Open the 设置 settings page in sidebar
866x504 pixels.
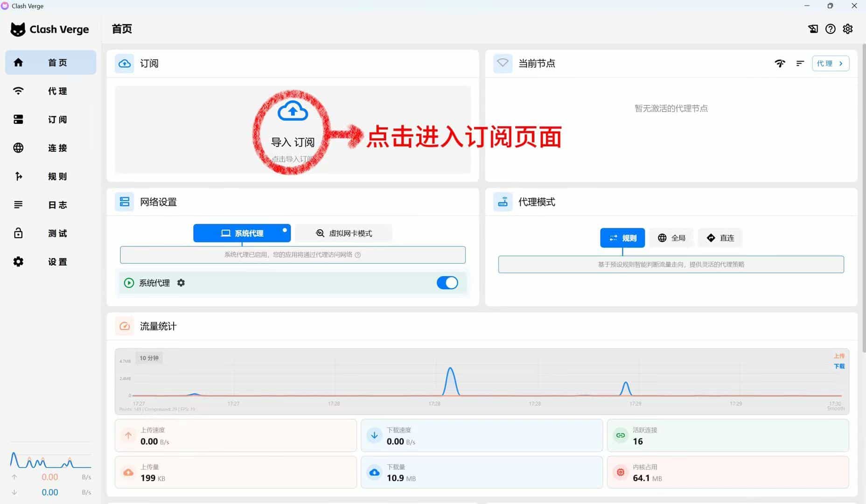(50, 262)
